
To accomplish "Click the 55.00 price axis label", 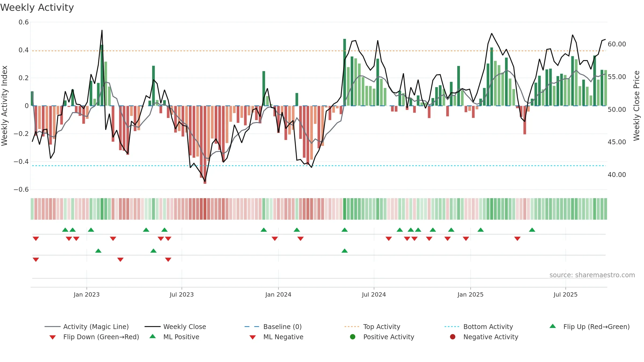I will (617, 77).
